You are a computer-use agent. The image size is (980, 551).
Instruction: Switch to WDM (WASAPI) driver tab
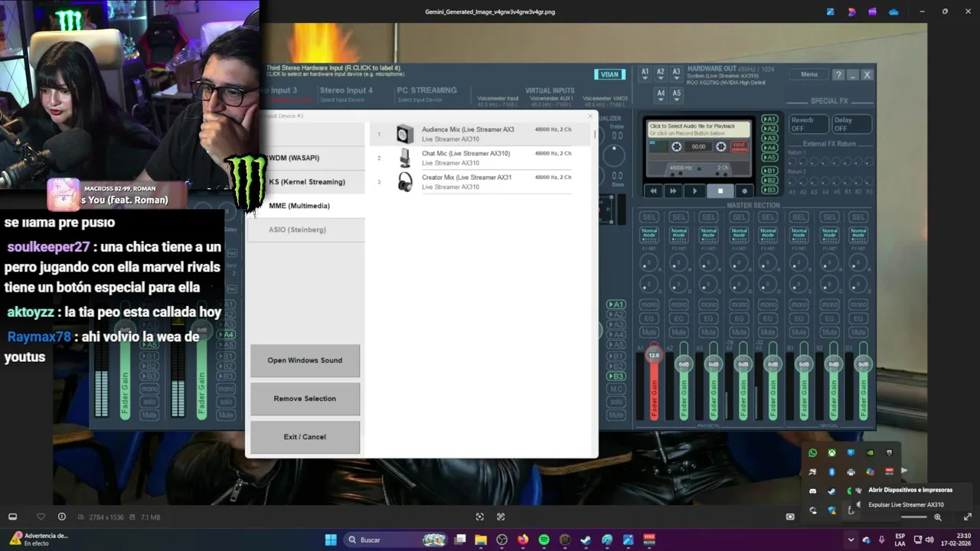[x=305, y=158]
